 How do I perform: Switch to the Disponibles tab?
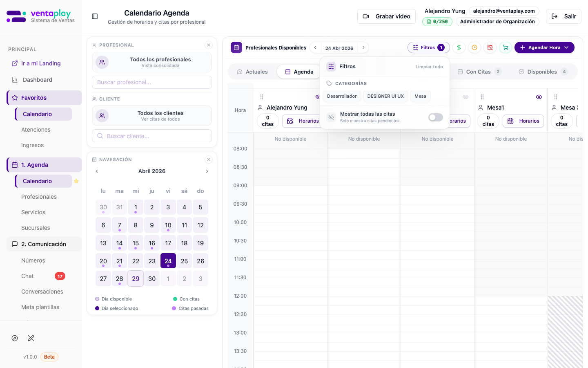[x=543, y=72]
